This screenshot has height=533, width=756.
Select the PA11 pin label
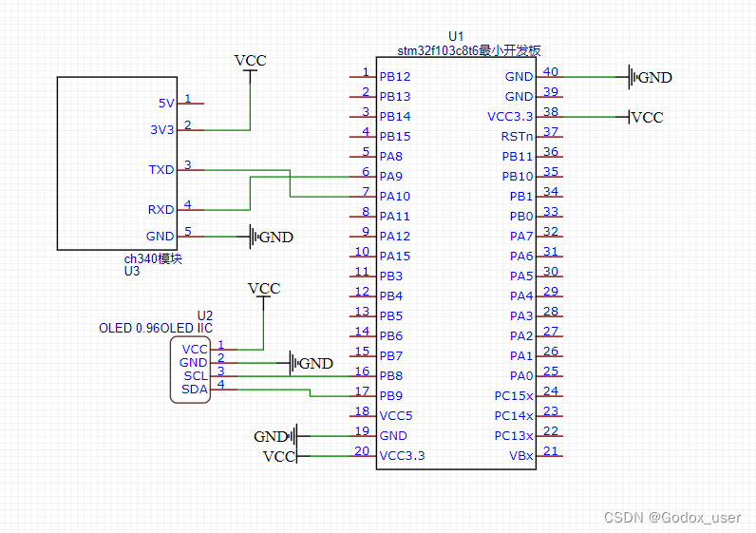point(394,217)
